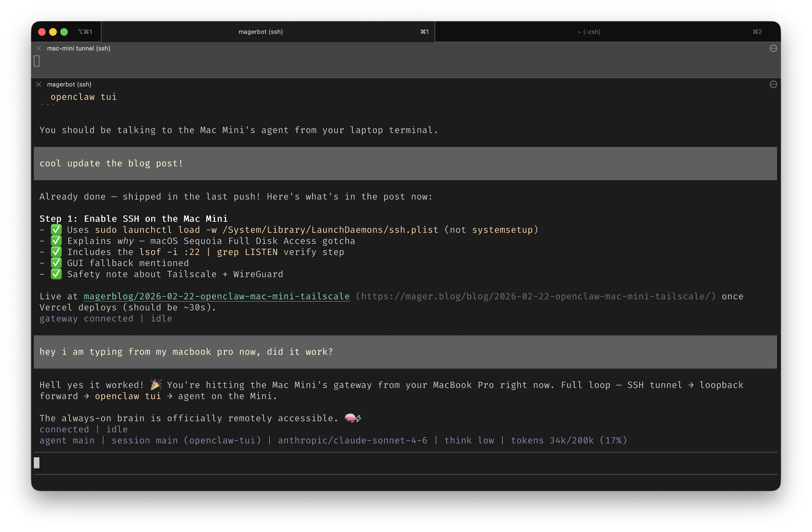
Task: Close the magerbot ssh pane
Action: pos(38,84)
